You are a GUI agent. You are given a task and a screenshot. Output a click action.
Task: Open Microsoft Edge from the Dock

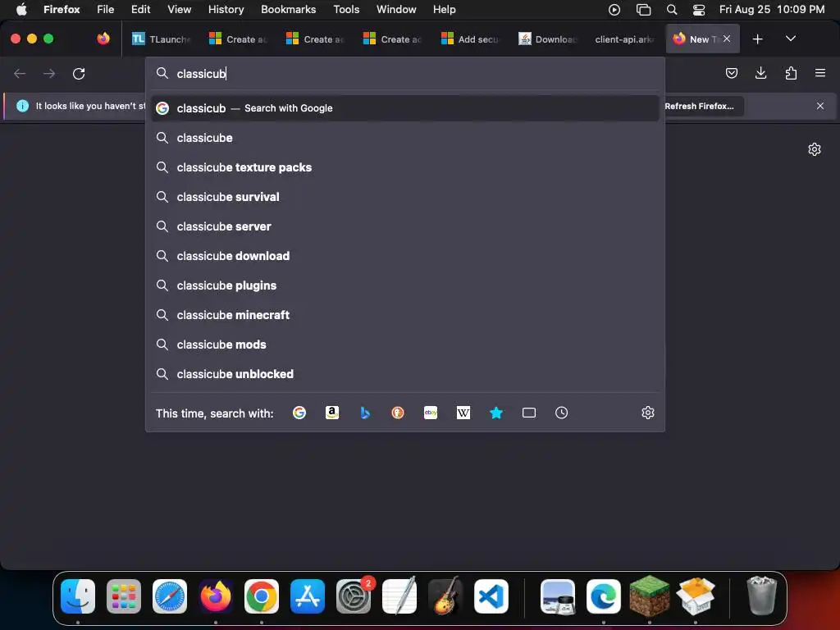[x=604, y=596]
